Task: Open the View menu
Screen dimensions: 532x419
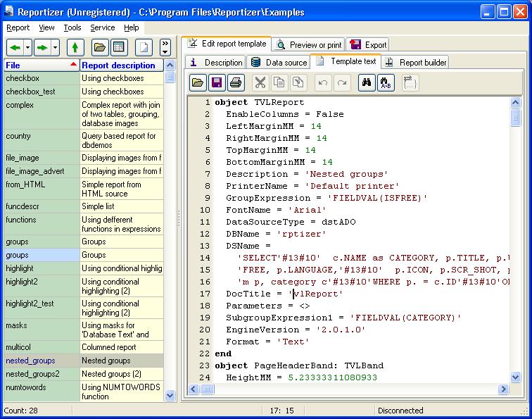Action: [x=46, y=27]
